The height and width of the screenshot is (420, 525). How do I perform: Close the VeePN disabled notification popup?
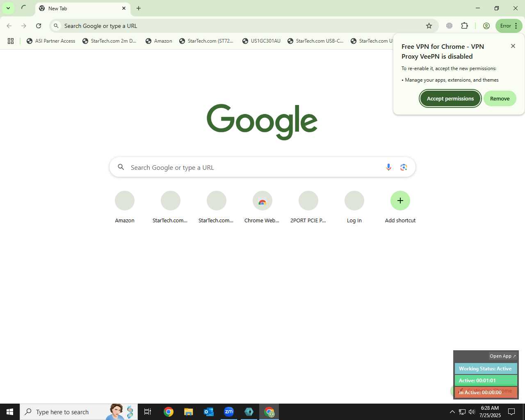coord(513,46)
